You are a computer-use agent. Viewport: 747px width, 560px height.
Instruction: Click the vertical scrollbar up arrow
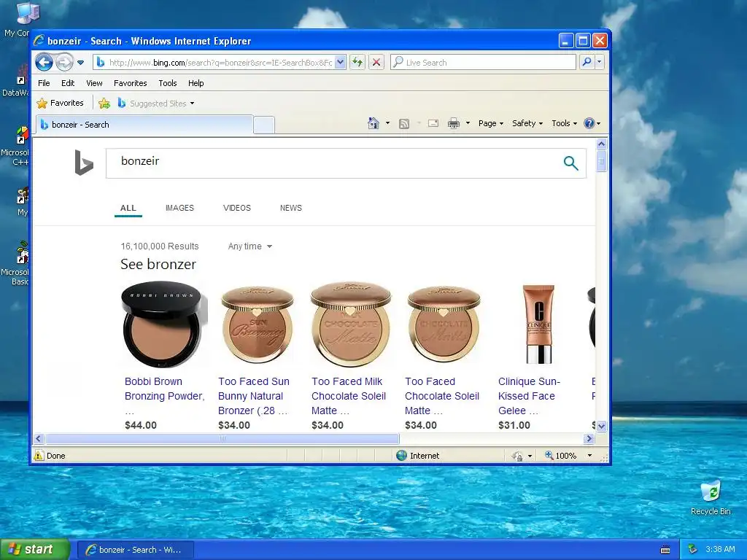click(x=601, y=144)
